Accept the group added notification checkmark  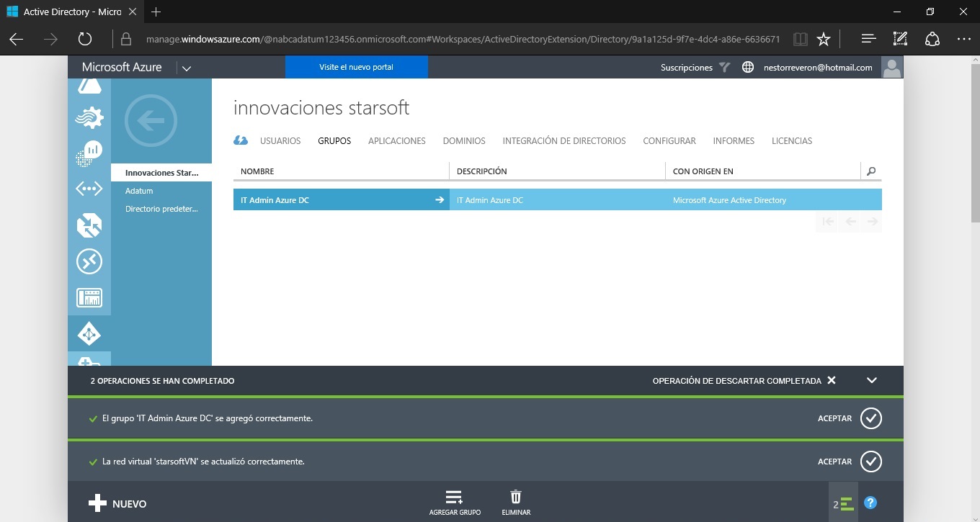(x=871, y=418)
